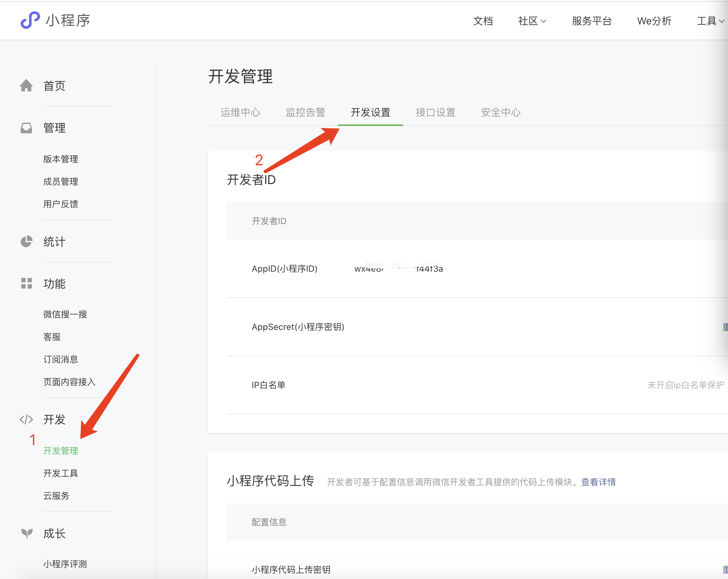Click the 成长 sprout icon
The width and height of the screenshot is (728, 579).
[26, 533]
